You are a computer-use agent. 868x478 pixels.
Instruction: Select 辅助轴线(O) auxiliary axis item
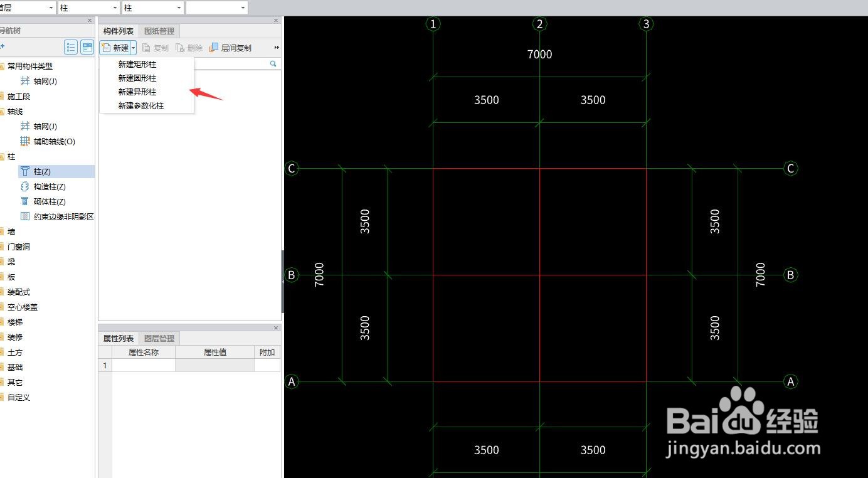pyautogui.click(x=48, y=141)
